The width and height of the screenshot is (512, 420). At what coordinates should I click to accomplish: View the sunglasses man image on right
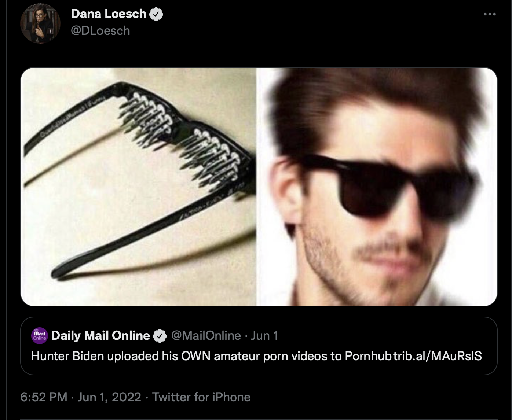377,187
